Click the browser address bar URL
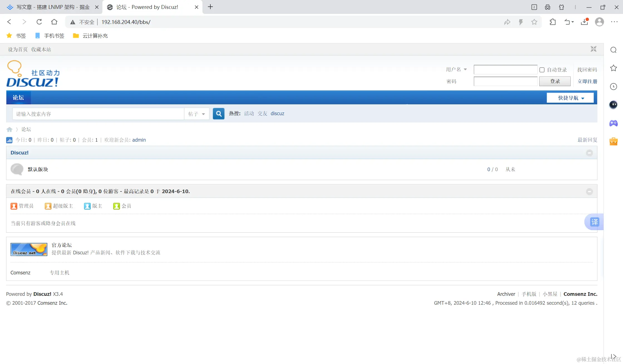623x364 pixels. pyautogui.click(x=126, y=22)
